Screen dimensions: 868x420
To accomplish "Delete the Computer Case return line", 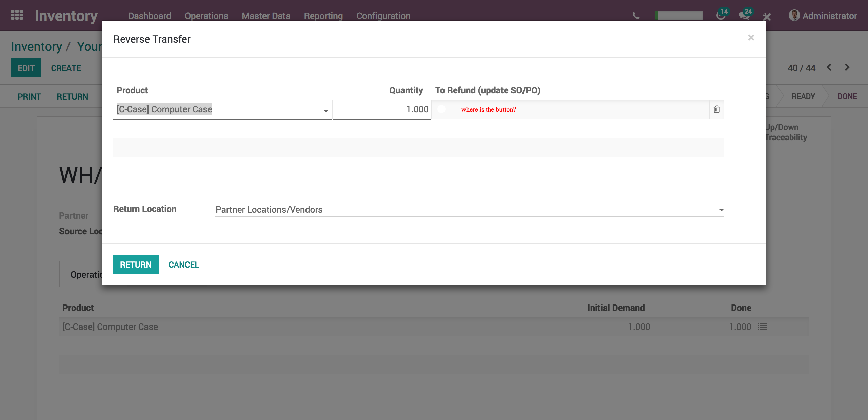I will [717, 109].
